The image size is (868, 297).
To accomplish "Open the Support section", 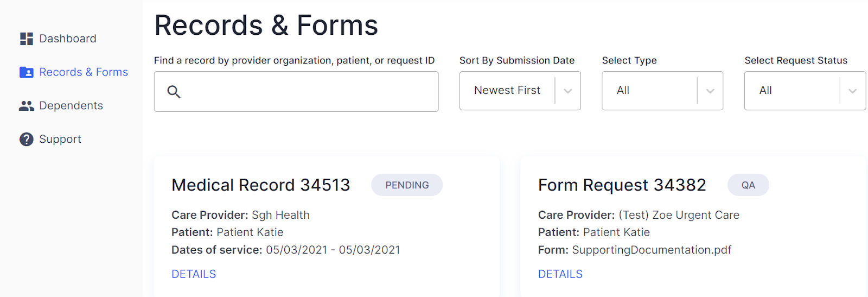I will click(x=50, y=140).
